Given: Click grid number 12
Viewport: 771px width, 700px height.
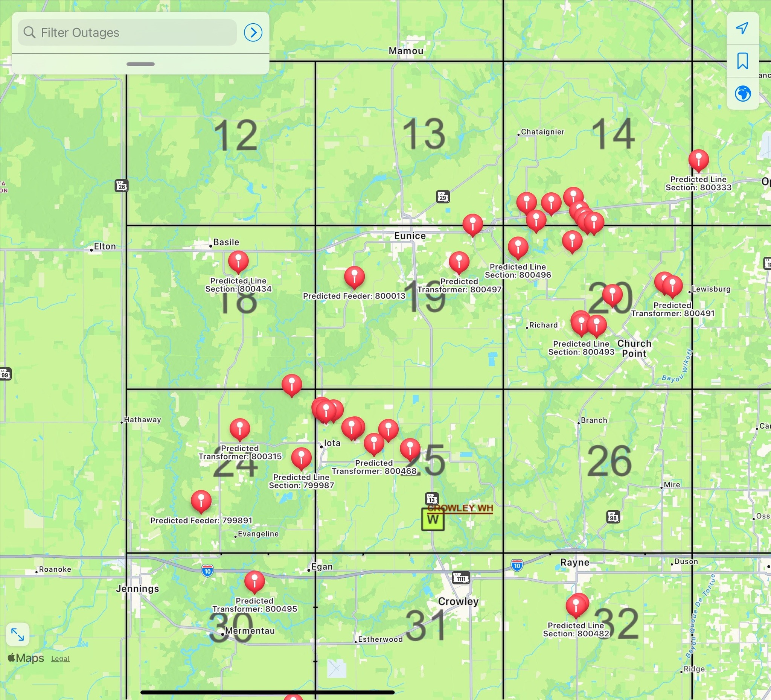Looking at the screenshot, I should click(x=235, y=135).
